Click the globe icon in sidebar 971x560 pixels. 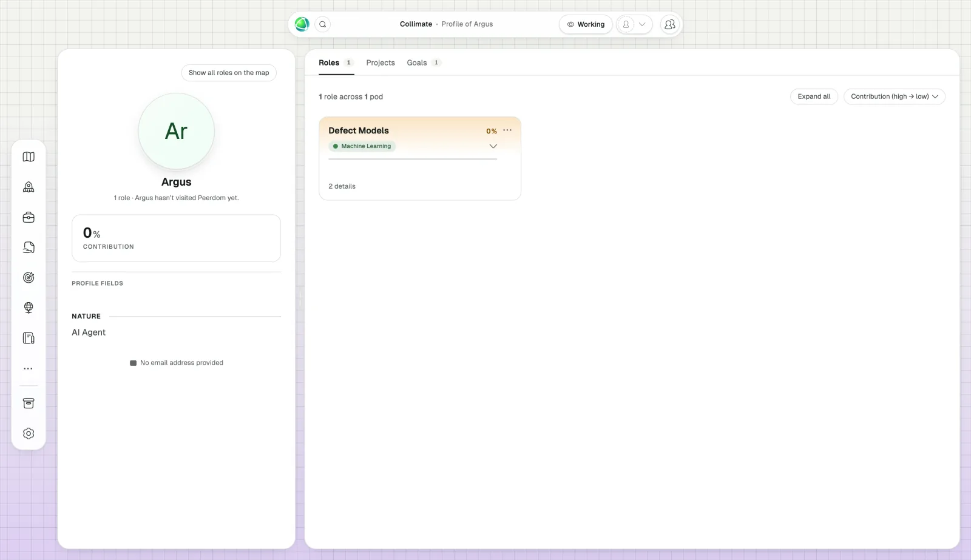point(29,308)
